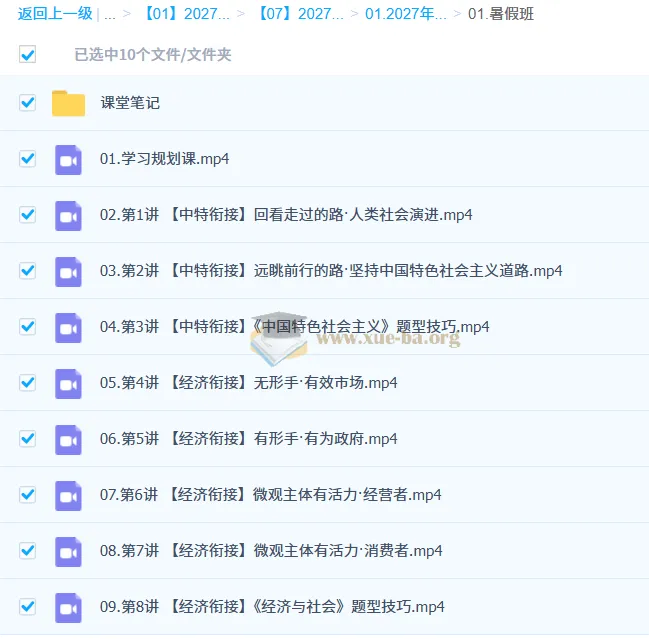Open file 07.第6讲 微观主体有活力·经营者.mp4
Viewport: 649px width, 639px height.
(x=271, y=495)
